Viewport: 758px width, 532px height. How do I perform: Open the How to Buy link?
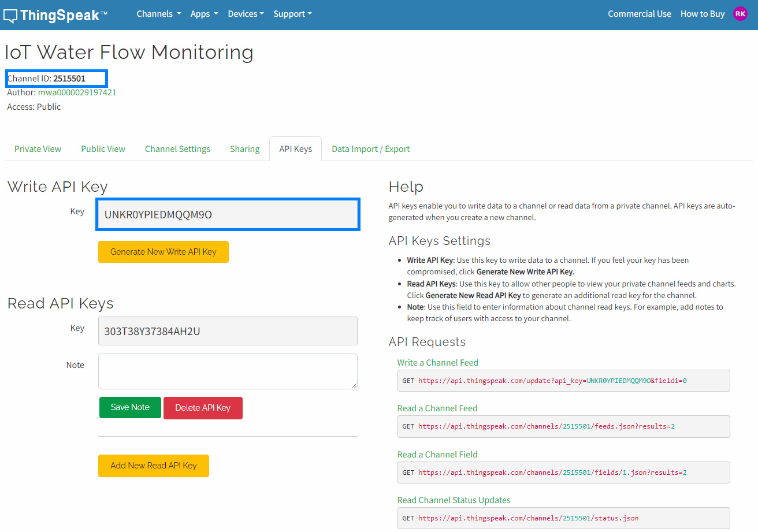click(703, 14)
